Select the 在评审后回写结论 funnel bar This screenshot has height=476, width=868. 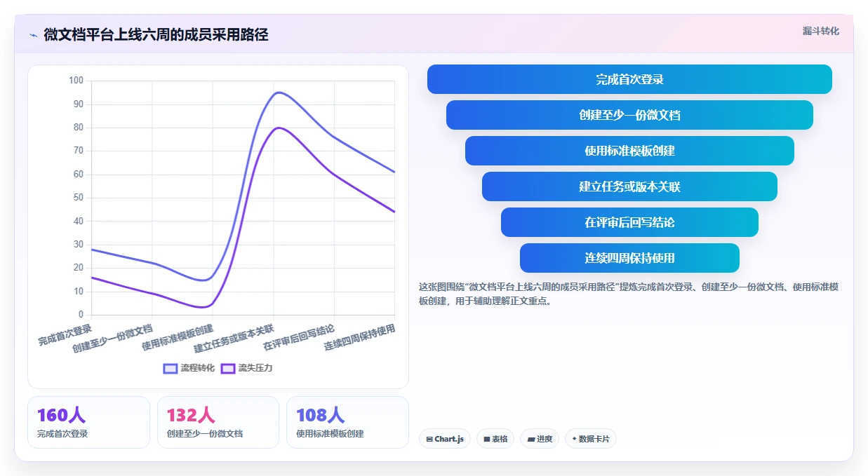click(x=629, y=222)
